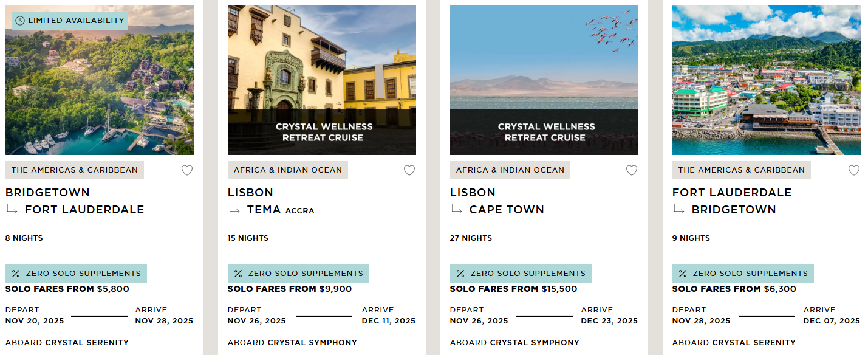Click Zero Solo Supplements badge on $6,300 cruise
868x355 pixels.
(743, 274)
